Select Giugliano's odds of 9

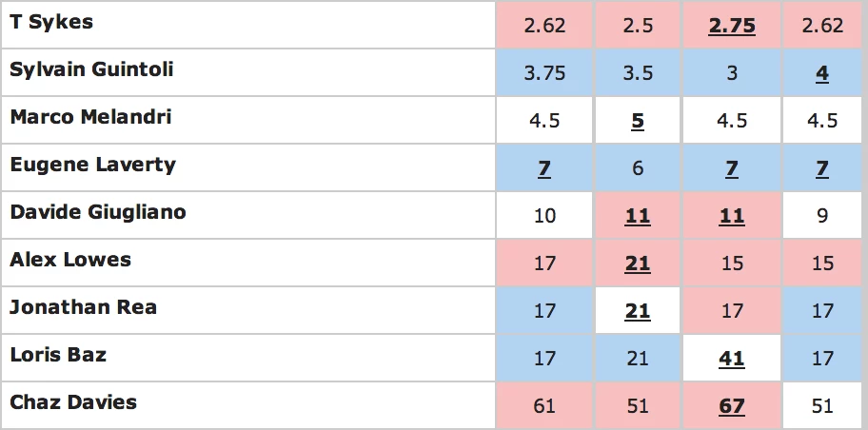[x=822, y=216]
